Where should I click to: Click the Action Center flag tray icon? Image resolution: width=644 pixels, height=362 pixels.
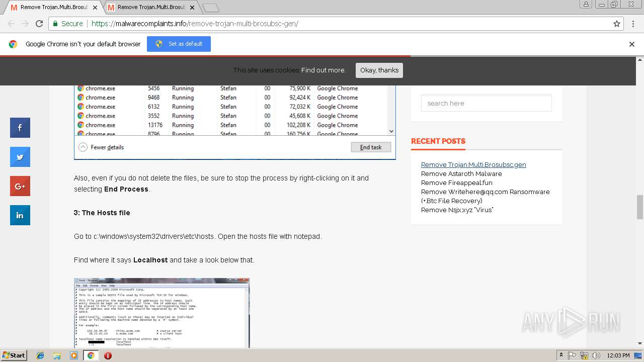click(572, 355)
